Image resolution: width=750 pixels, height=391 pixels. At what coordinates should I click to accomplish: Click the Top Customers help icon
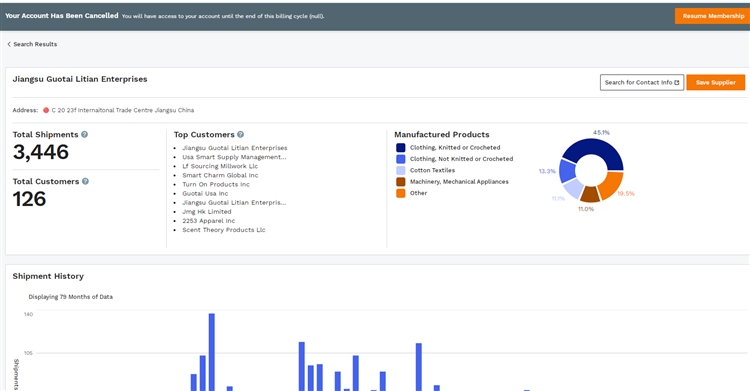coord(240,134)
